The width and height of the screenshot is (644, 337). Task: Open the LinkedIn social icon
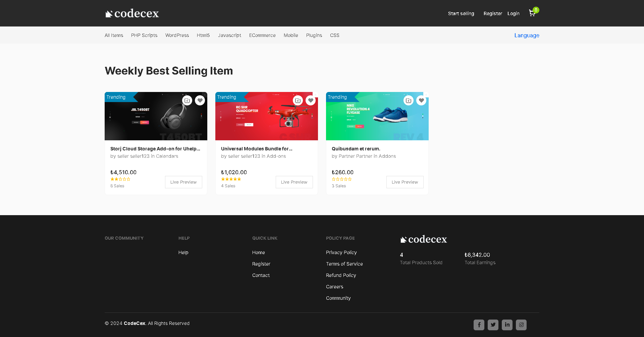pos(507,325)
